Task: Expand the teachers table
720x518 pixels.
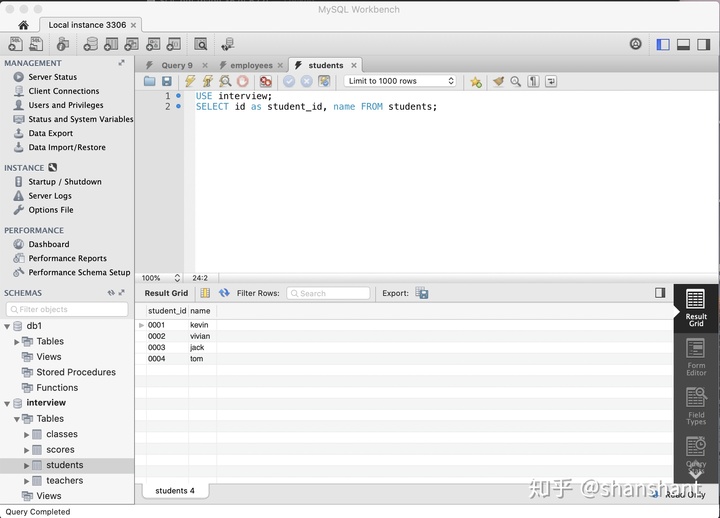Action: 26,481
